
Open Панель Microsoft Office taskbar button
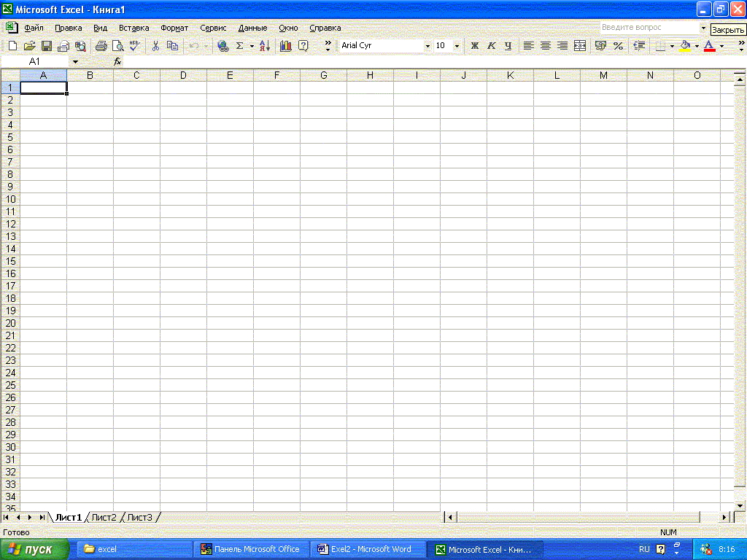(x=252, y=549)
